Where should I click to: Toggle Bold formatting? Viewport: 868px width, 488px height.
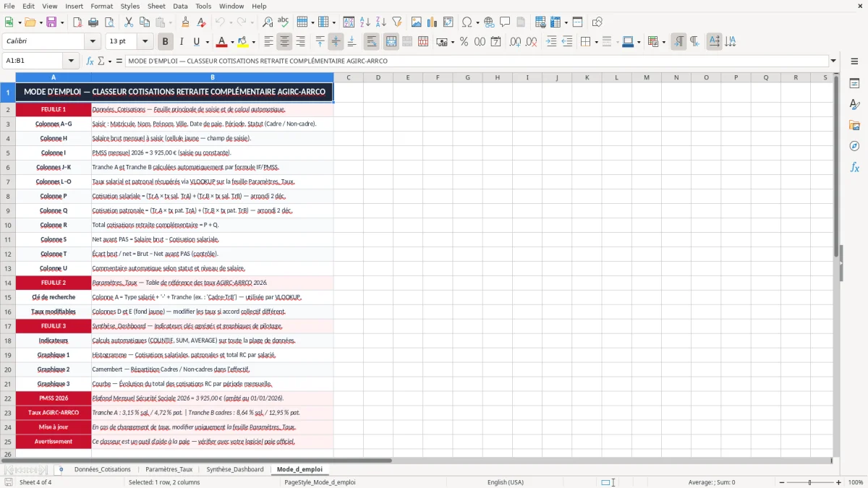coord(166,42)
